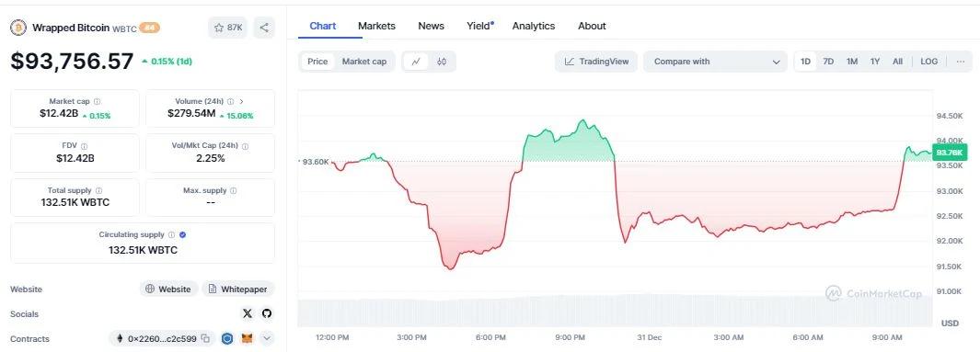
Task: Toggle the chart to Market cap
Action: 364,62
